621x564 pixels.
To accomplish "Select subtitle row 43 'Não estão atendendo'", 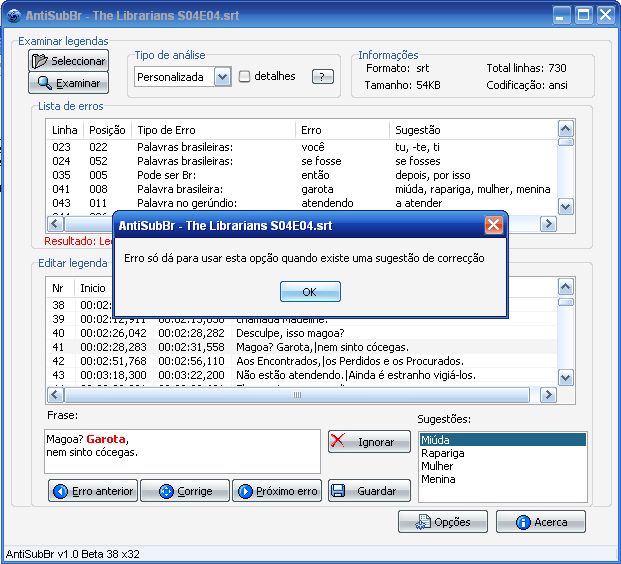I will click(x=301, y=375).
